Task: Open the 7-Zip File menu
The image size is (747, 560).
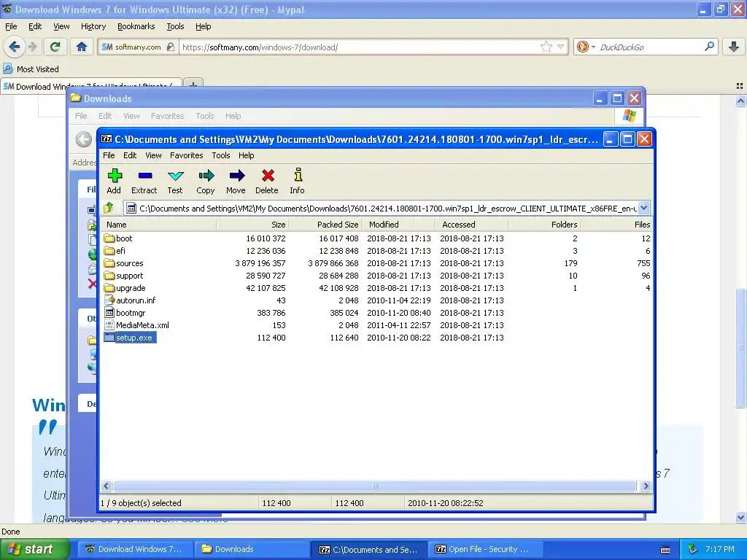Action: coord(109,155)
